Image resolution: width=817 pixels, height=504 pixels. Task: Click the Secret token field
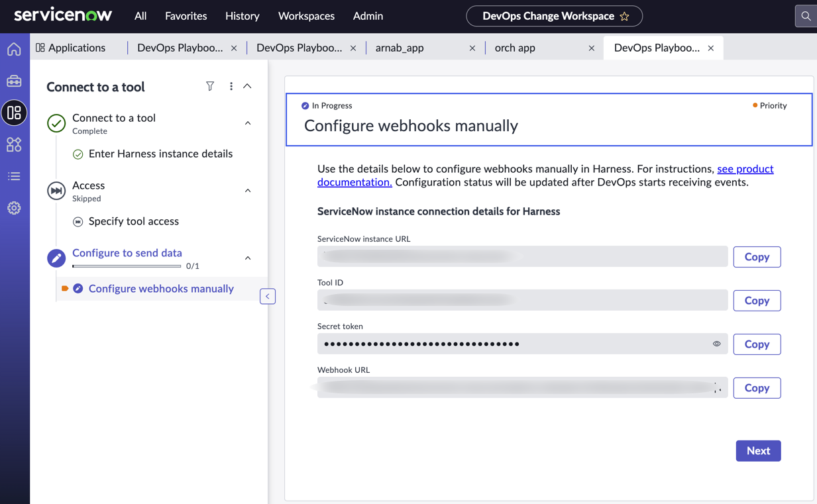[x=522, y=344]
